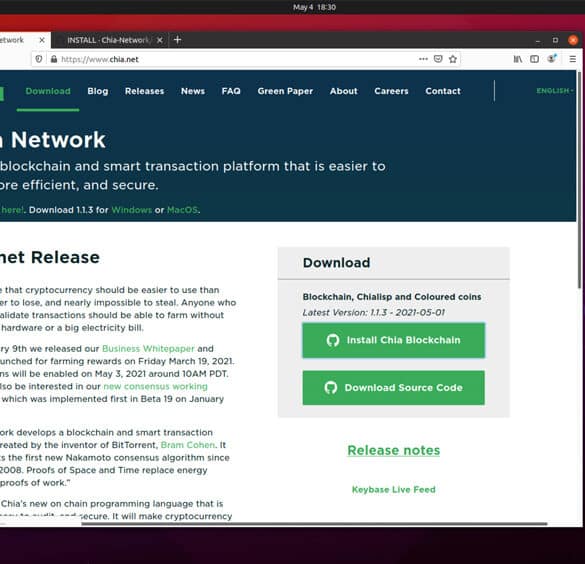Viewport: 585px width, 564px height.
Task: Switch to the INSTALL - Chia-Network tab
Action: (108, 40)
